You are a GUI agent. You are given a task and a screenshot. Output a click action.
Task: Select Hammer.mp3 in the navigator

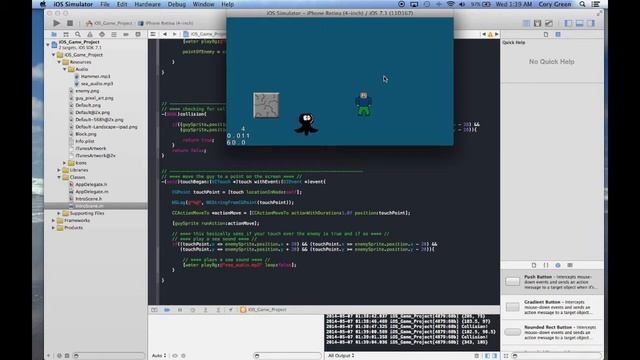[95, 76]
